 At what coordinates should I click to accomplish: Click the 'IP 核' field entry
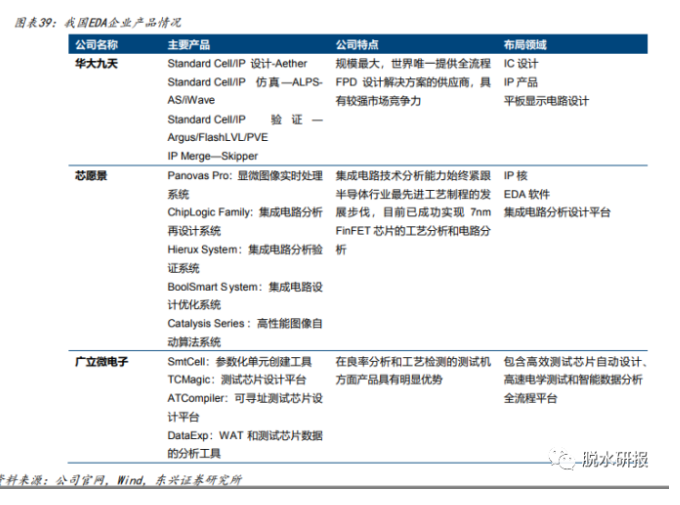[x=516, y=176]
